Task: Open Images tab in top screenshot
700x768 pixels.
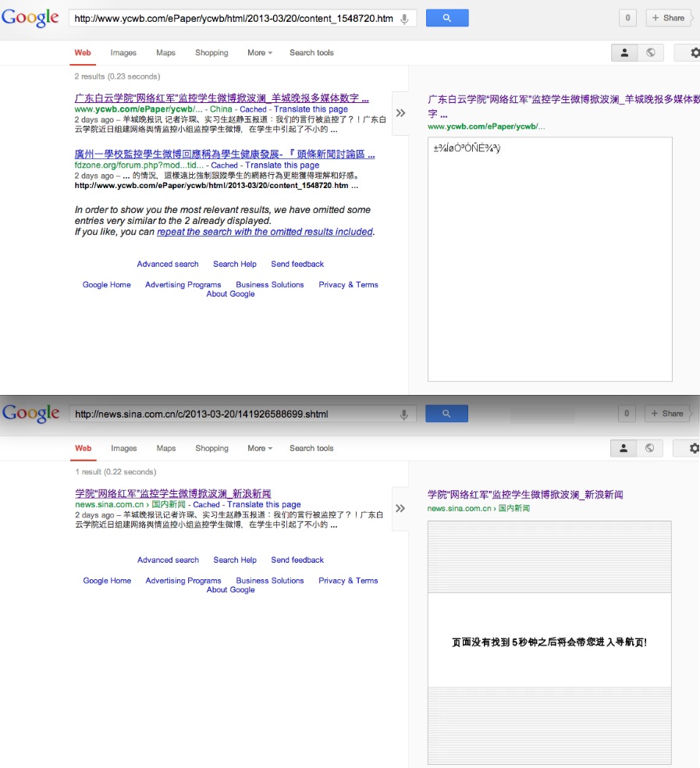Action: [123, 53]
